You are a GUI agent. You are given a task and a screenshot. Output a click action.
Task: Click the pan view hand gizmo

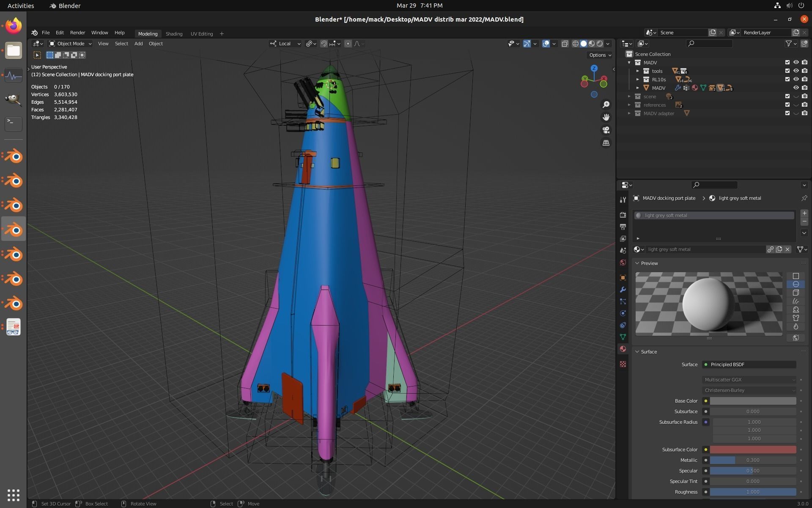coord(606,117)
